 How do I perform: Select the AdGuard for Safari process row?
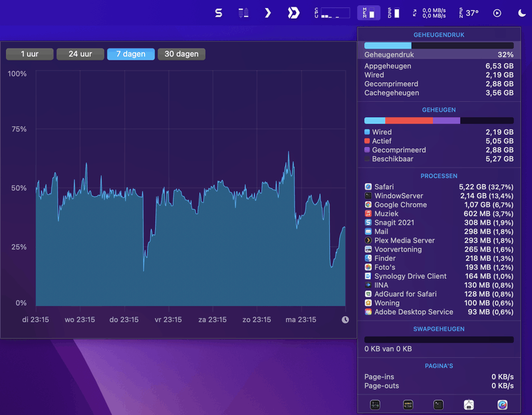(439, 294)
